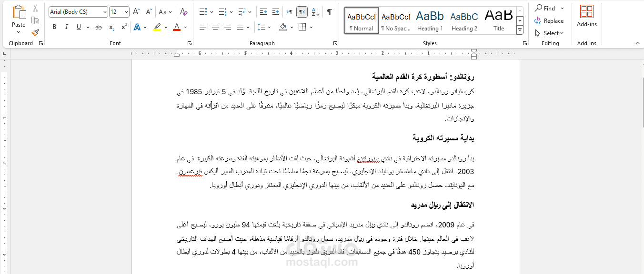Open highlight color dropdown arrow
This screenshot has height=274, width=644.
pyautogui.click(x=165, y=27)
